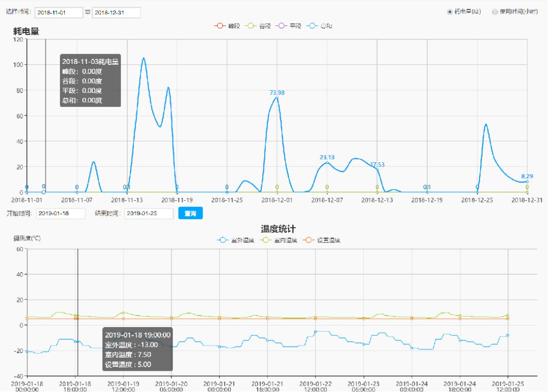Click the 73.98 peak data point
The height and width of the screenshot is (392, 548).
coord(277,98)
